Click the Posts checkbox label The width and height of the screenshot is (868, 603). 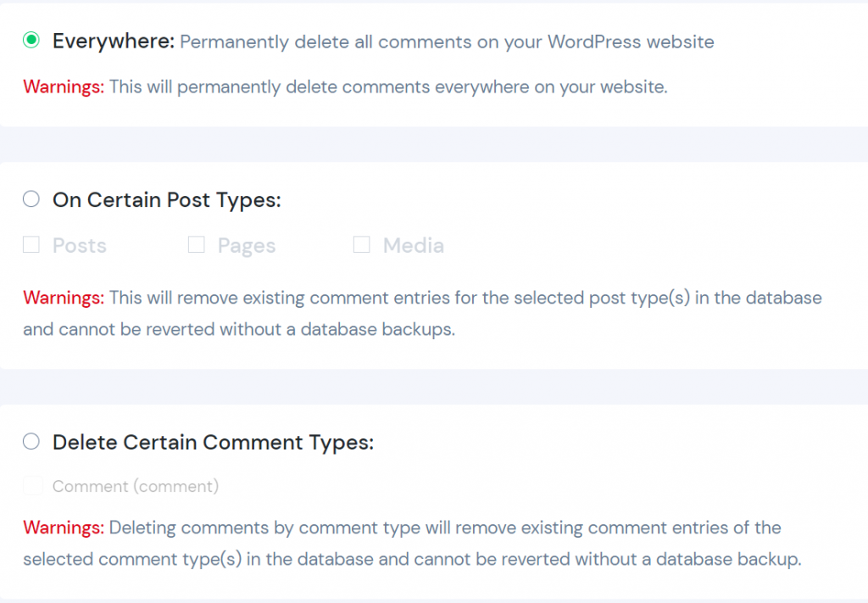pyautogui.click(x=79, y=245)
